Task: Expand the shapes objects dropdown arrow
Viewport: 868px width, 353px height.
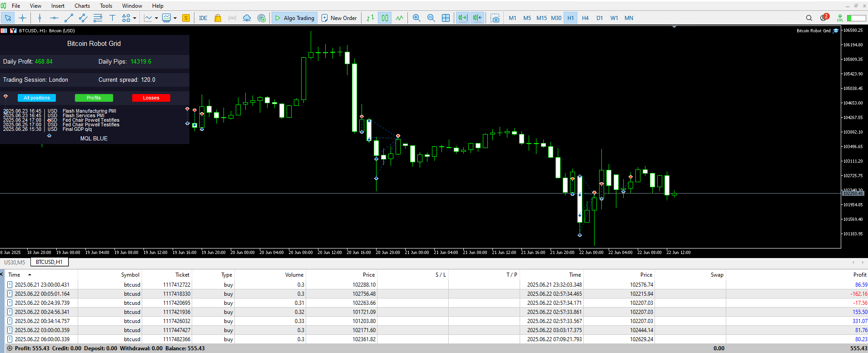Action: (x=134, y=18)
